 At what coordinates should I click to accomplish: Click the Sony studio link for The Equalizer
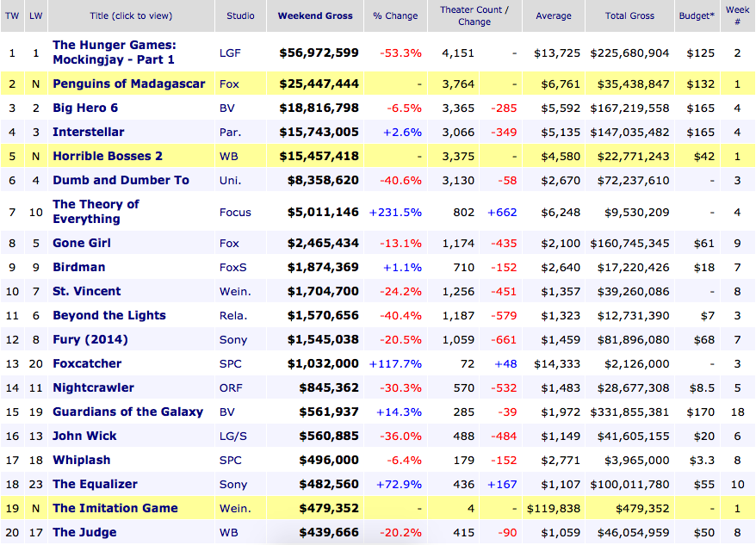coord(233,484)
